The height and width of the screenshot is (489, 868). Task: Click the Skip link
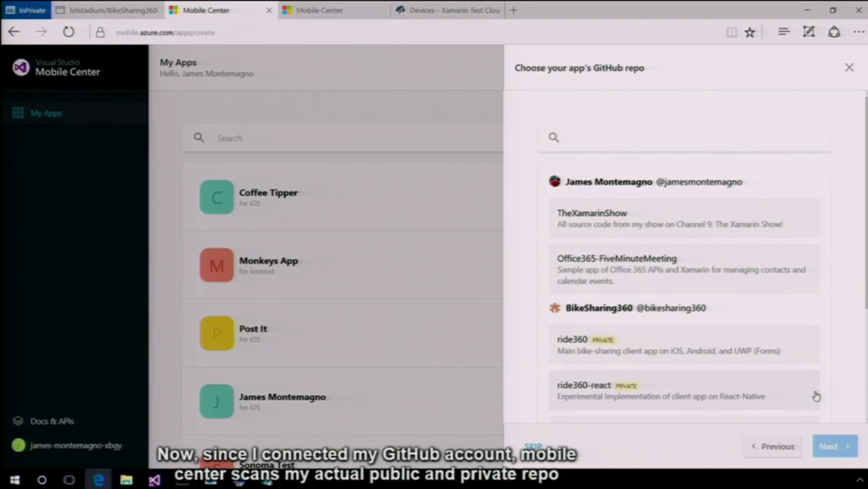(x=533, y=447)
